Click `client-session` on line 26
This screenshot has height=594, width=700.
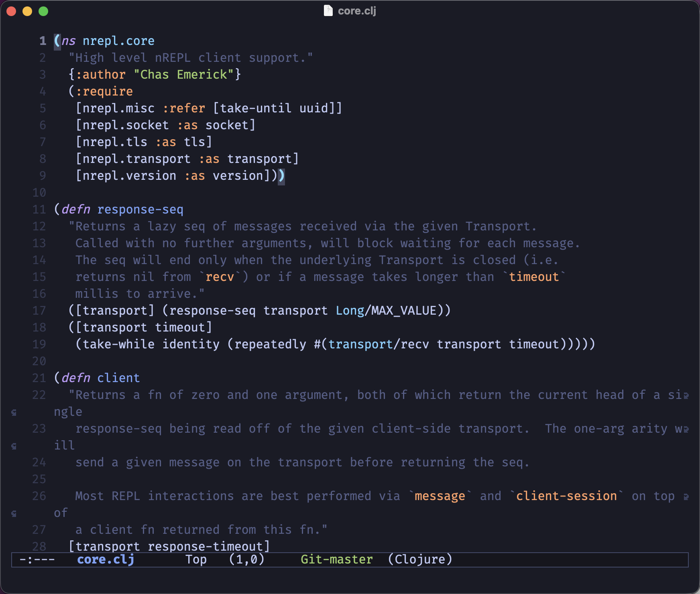click(566, 496)
